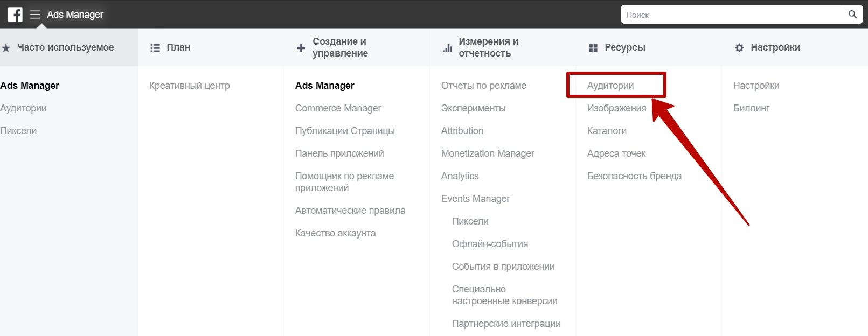Open Адреса точек

(616, 153)
